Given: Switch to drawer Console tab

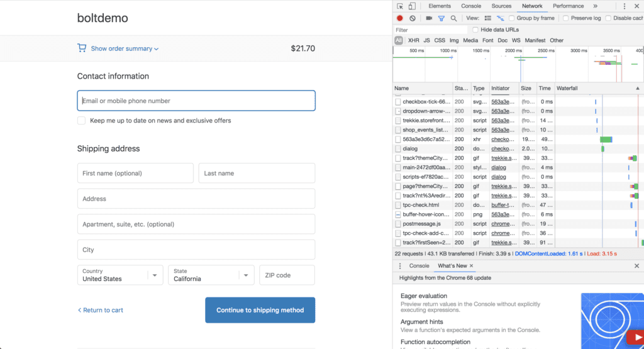Looking at the screenshot, I should [419, 265].
